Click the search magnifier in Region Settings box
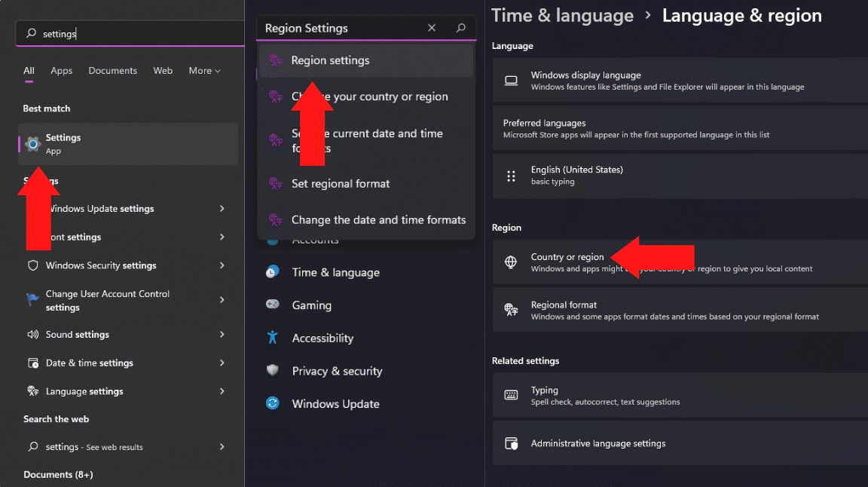Screen dimensions: 868x487 tap(460, 28)
